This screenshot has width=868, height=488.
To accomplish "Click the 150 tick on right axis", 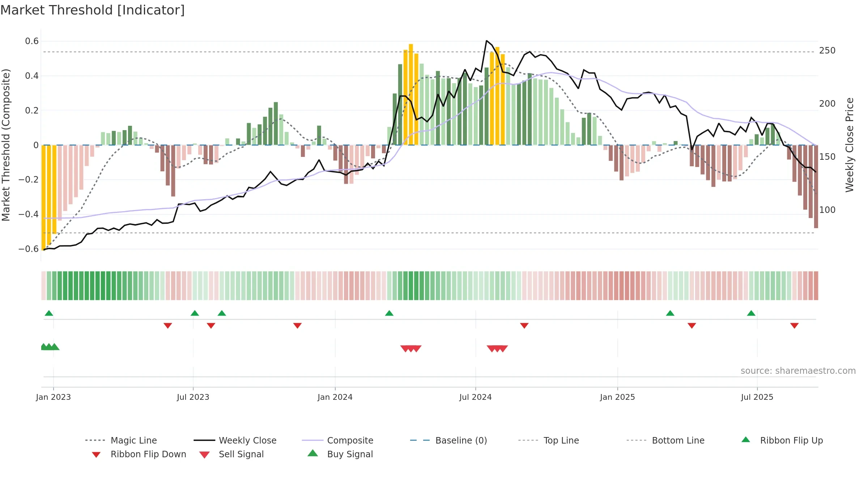I will coord(827,157).
